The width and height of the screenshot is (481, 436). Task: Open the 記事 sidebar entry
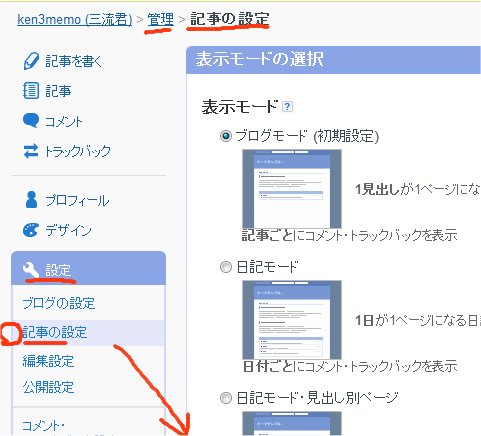(58, 91)
